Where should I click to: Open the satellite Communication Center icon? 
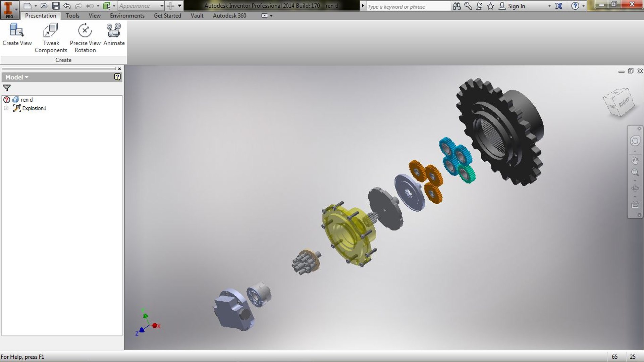tap(479, 6)
